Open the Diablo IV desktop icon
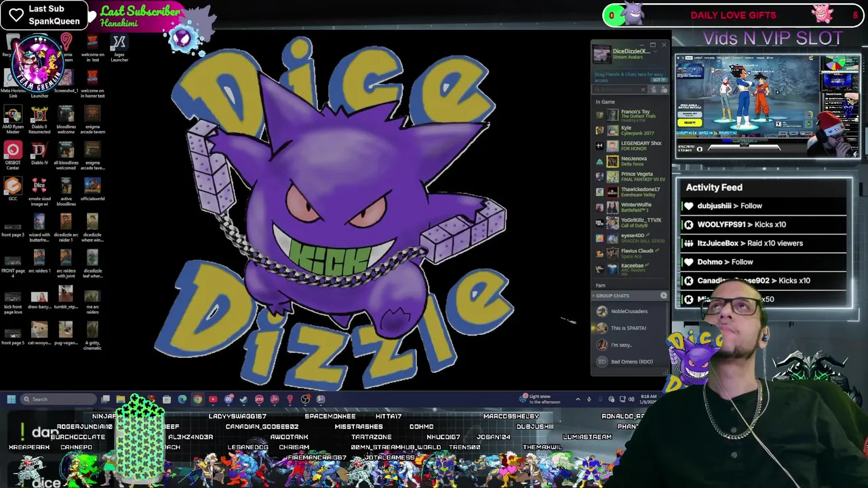The image size is (868, 488). point(39,153)
